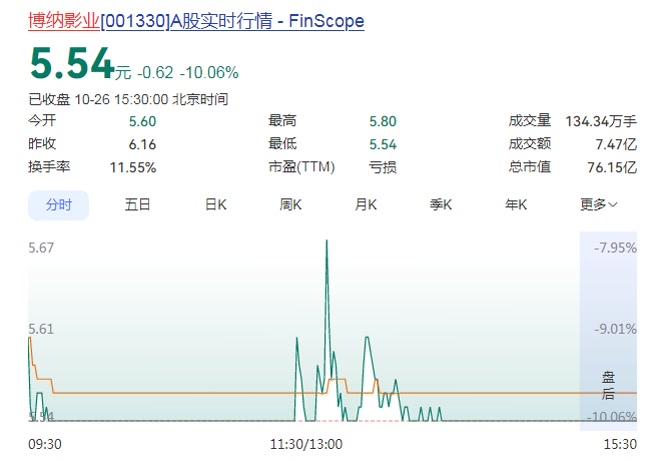Open the 周K chart tab
This screenshot has height=461, width=665.
(291, 205)
